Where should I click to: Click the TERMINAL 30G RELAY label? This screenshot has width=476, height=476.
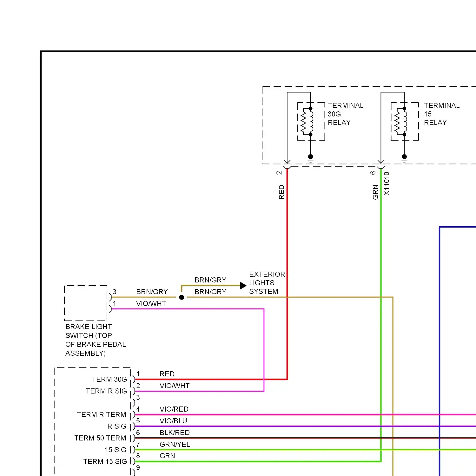pyautogui.click(x=346, y=114)
